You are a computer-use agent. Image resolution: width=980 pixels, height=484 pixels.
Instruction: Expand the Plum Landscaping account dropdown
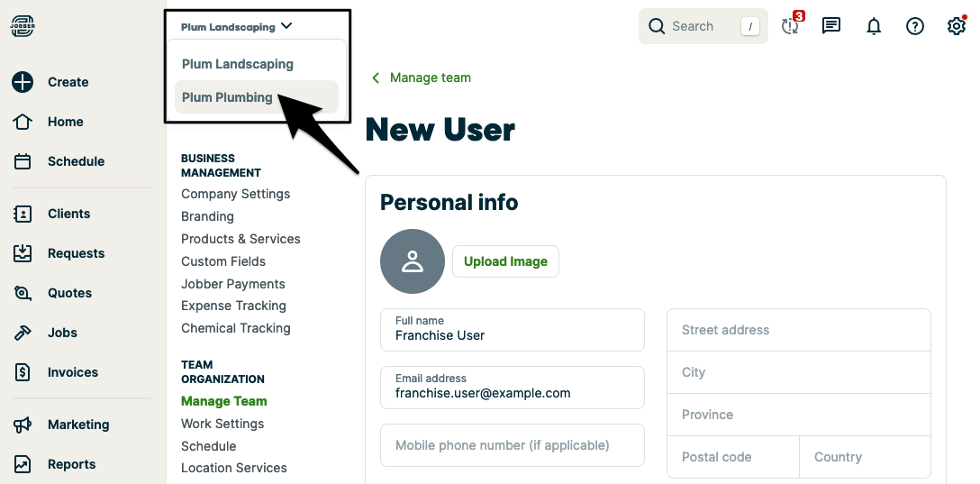point(237,27)
